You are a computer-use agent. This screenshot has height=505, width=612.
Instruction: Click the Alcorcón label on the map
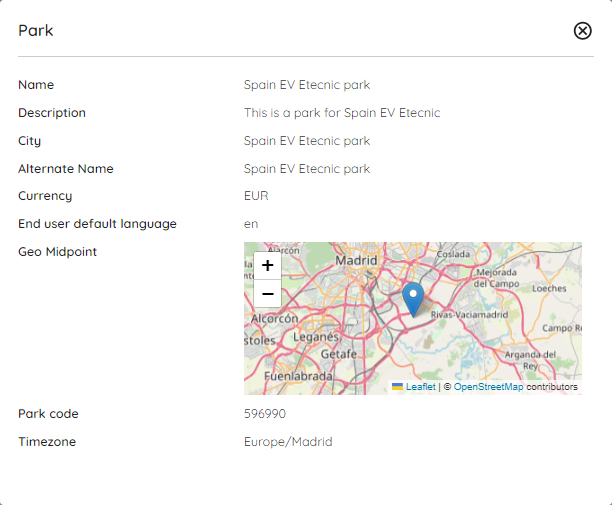pyautogui.click(x=274, y=318)
